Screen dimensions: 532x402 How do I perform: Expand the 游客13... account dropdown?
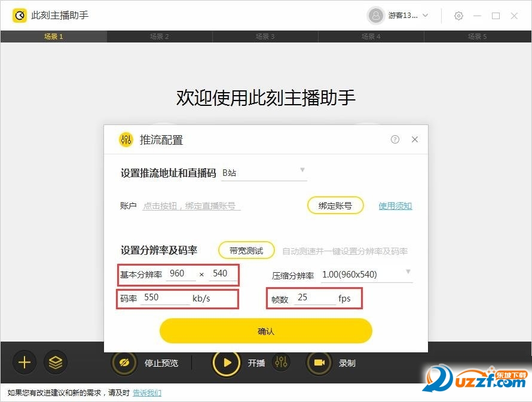425,16
